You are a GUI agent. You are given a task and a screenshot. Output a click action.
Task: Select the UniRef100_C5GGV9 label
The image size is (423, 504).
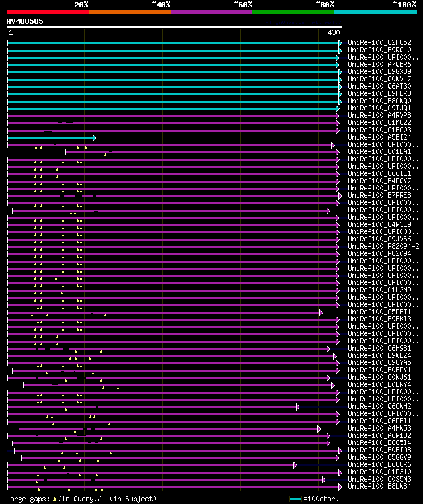[x=379, y=458]
